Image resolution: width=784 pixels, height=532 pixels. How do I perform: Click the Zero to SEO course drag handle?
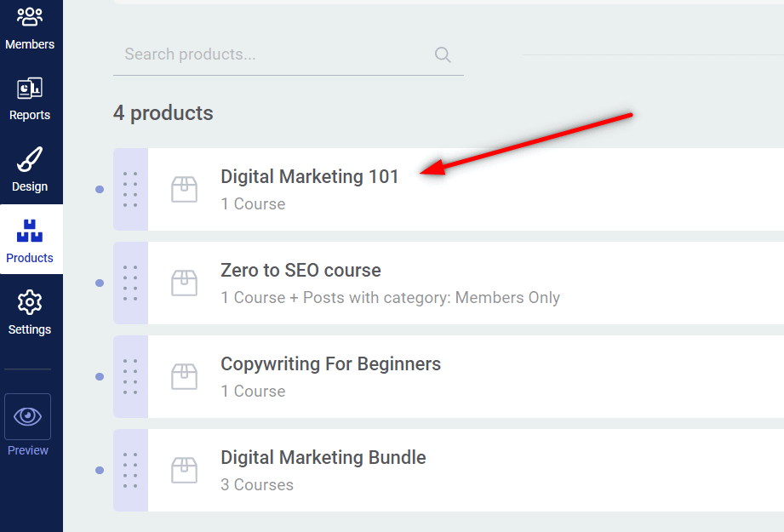click(130, 283)
